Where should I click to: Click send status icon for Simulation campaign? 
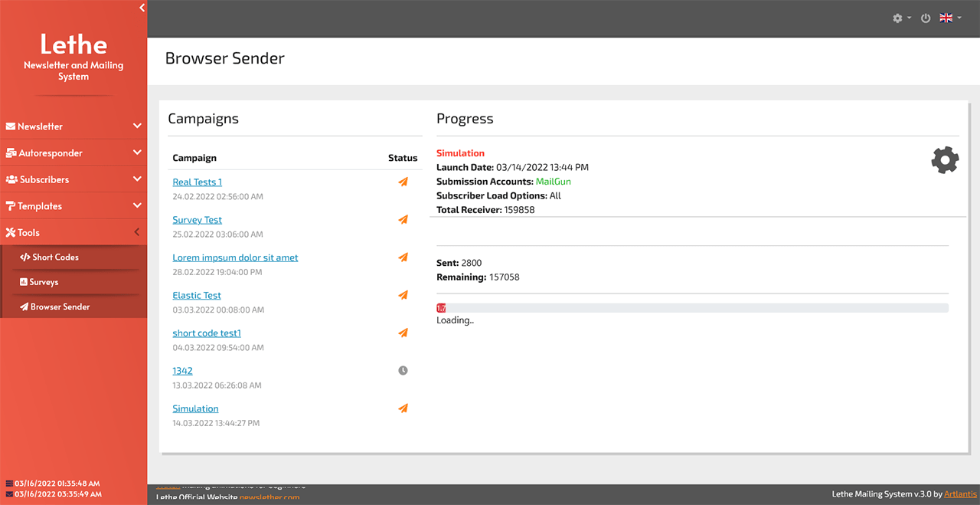[x=403, y=408]
